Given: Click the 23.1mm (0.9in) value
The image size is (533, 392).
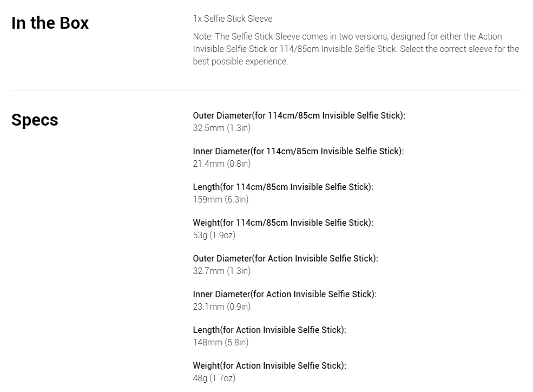Looking at the screenshot, I should pos(222,306).
